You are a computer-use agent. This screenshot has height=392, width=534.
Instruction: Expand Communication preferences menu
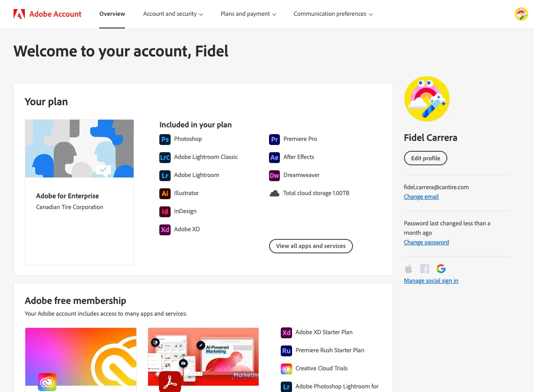[x=333, y=14]
